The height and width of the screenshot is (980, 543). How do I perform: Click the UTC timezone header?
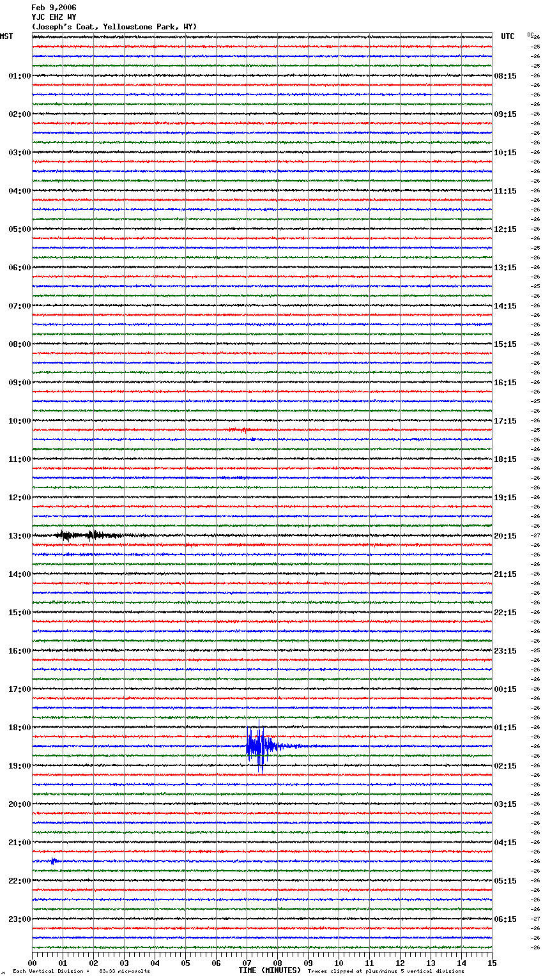click(508, 36)
